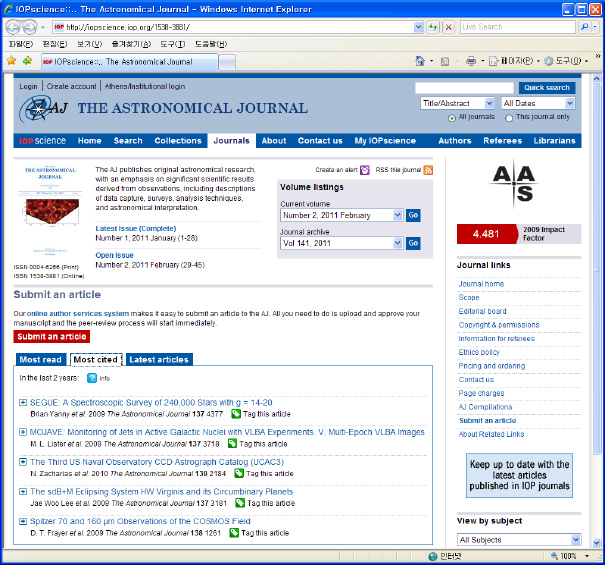Open the first menu in the browser menu bar
Viewport: 605px width, 565px height.
[x=21, y=44]
